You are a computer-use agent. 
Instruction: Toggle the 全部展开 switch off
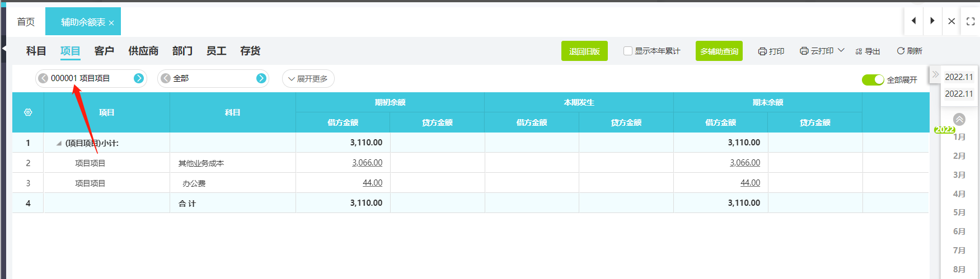[873, 80]
